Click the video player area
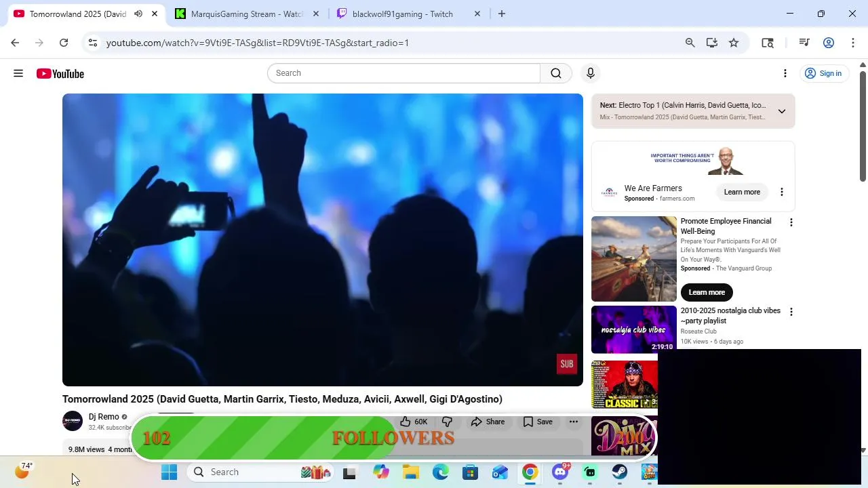This screenshot has height=488, width=868. coord(323,240)
